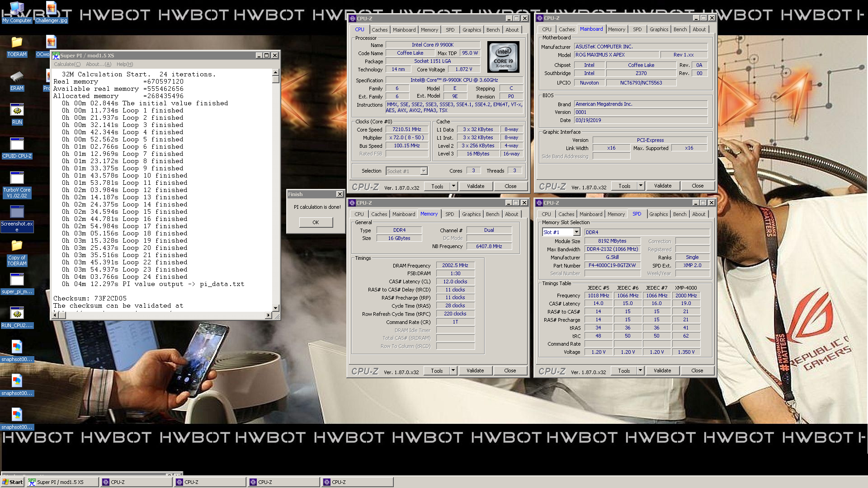Open first snaphot00 image icon

[x=17, y=352]
